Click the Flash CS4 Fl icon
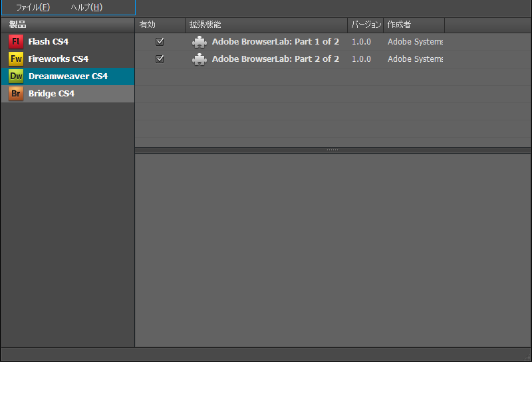The image size is (532, 399). [15, 42]
